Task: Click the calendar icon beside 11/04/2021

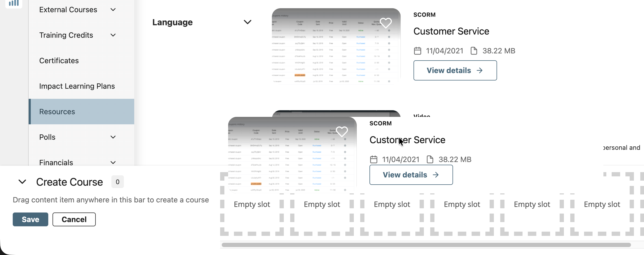Action: [x=417, y=51]
